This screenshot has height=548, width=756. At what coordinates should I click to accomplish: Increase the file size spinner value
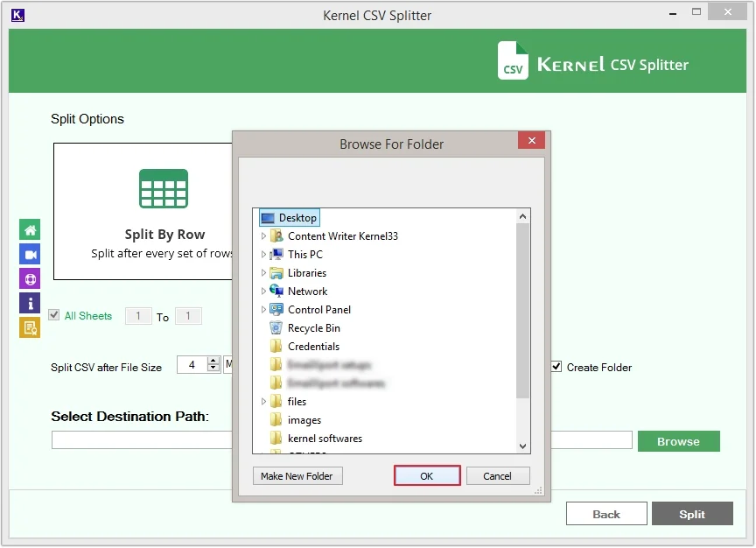tap(213, 361)
